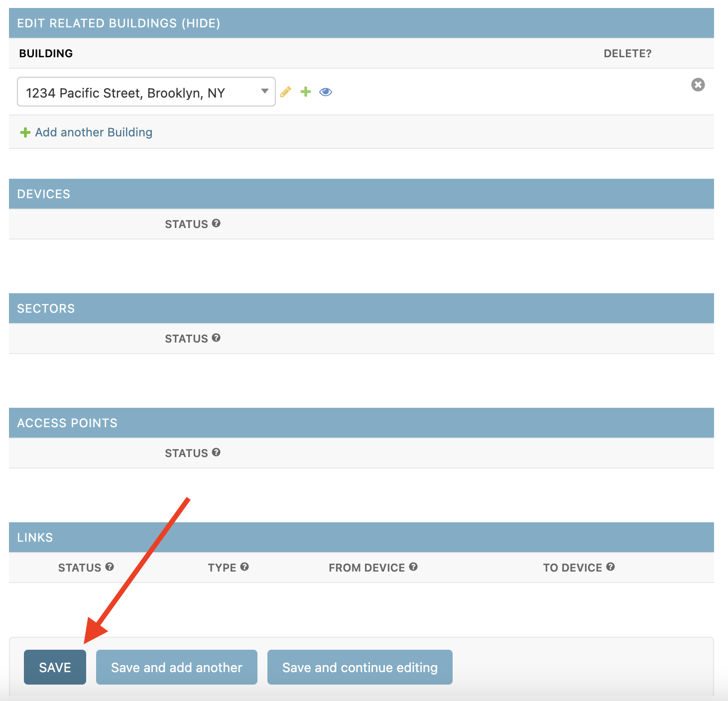This screenshot has width=728, height=701.
Task: Click the help icon beside FROM DEVICE column
Action: tap(413, 567)
